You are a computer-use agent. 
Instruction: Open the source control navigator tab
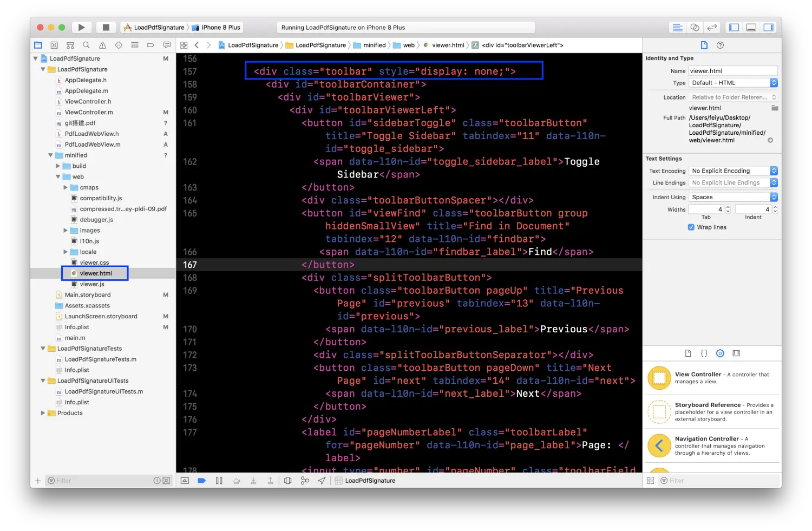click(54, 45)
